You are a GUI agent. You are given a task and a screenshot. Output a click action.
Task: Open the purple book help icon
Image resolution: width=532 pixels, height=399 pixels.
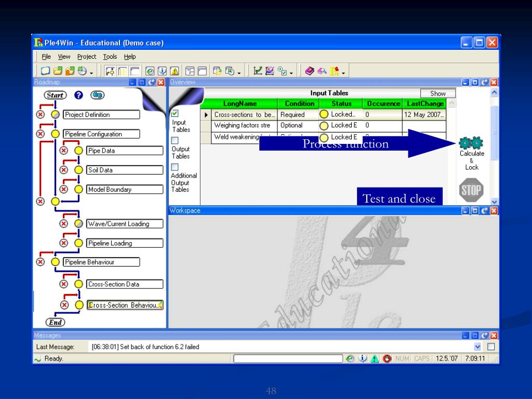tap(310, 71)
